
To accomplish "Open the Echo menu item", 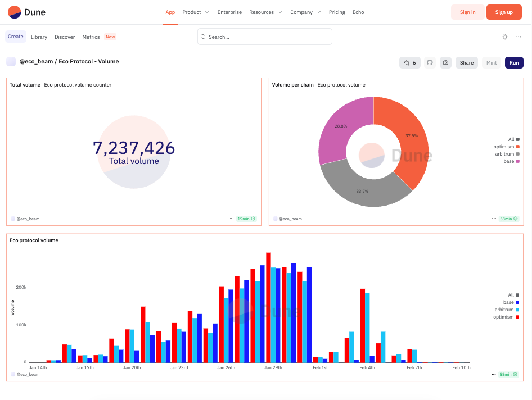I will pyautogui.click(x=358, y=12).
